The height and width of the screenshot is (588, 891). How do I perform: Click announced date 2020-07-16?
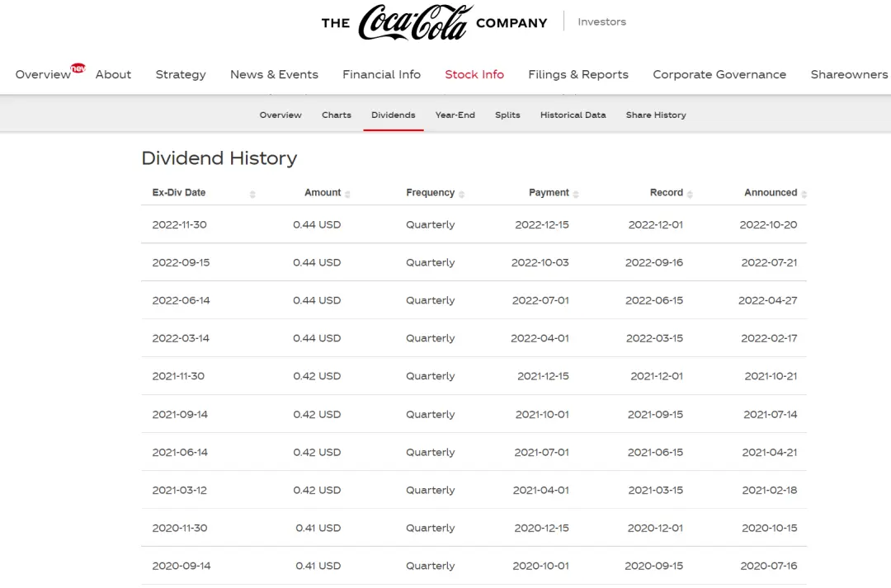(769, 566)
